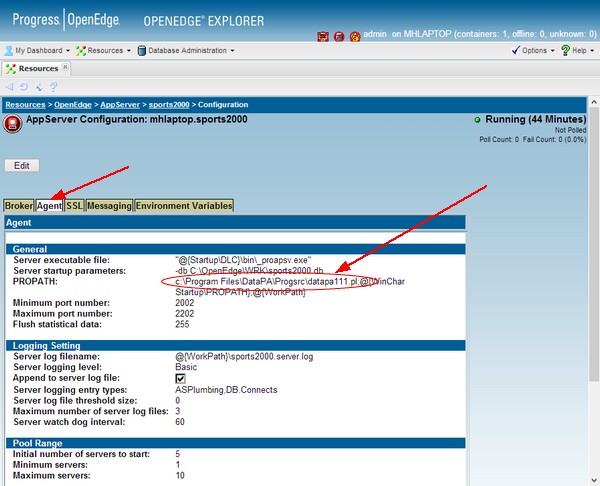Click the ASPlumbing,DB.Connects entry types value
Viewport: 600px width, 486px height.
tap(226, 390)
